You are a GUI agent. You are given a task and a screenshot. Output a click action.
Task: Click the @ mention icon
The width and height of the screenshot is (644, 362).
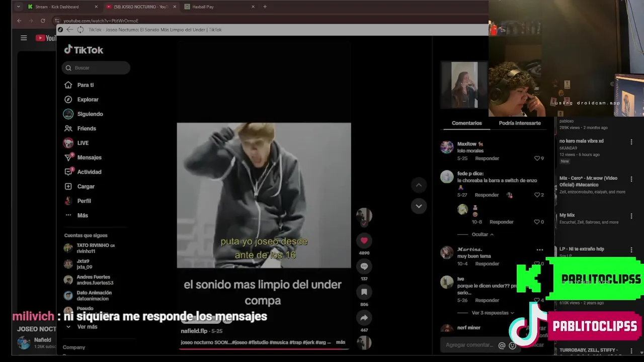click(502, 345)
